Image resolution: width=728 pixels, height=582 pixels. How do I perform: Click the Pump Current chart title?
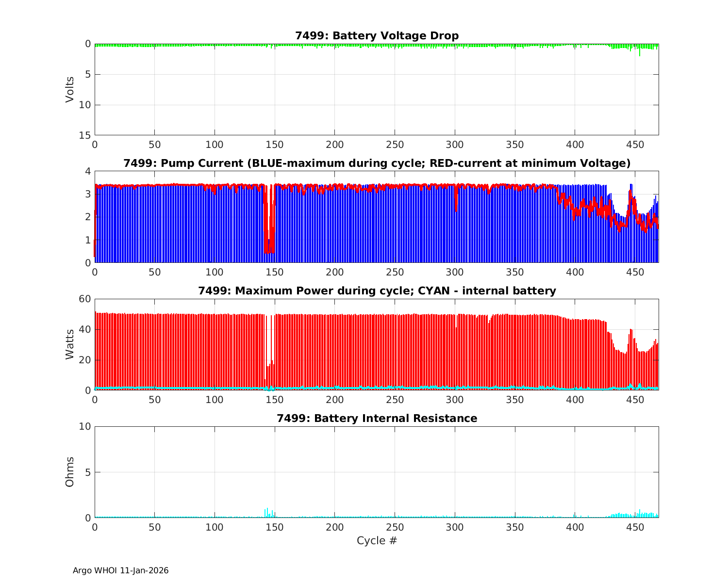click(x=377, y=163)
